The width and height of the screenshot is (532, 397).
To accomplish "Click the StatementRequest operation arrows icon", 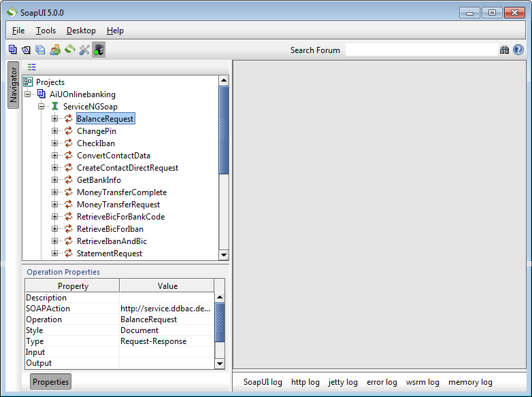I will point(69,253).
